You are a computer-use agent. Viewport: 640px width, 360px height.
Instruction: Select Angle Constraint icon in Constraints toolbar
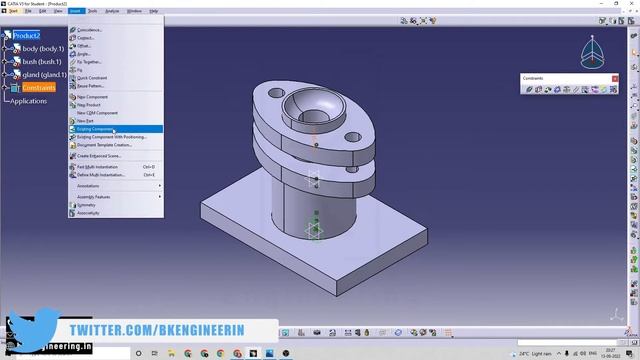pyautogui.click(x=557, y=89)
